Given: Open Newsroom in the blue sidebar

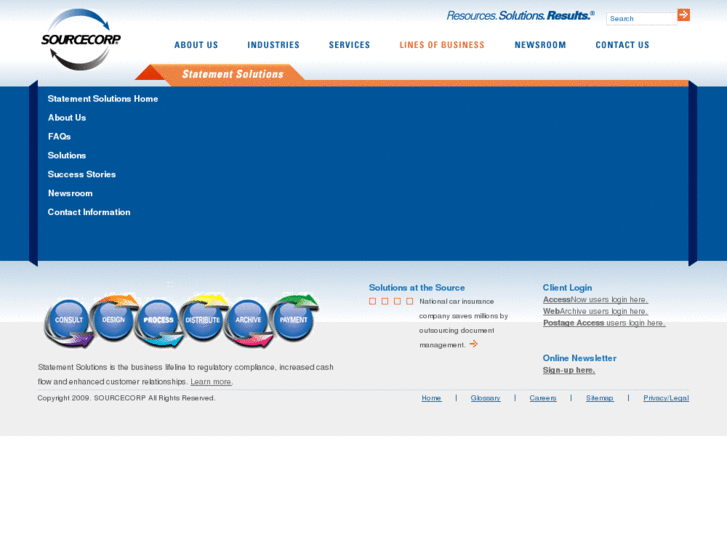Looking at the screenshot, I should [70, 193].
